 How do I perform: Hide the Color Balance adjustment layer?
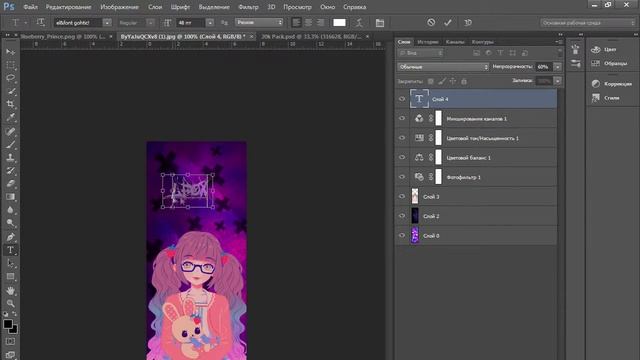(x=402, y=158)
